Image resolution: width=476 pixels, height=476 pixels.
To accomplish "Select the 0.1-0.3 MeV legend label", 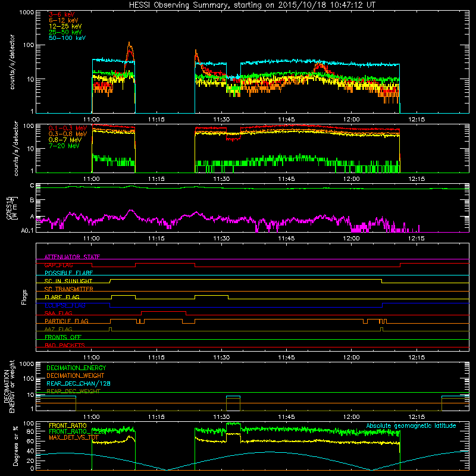I will coord(67,128).
